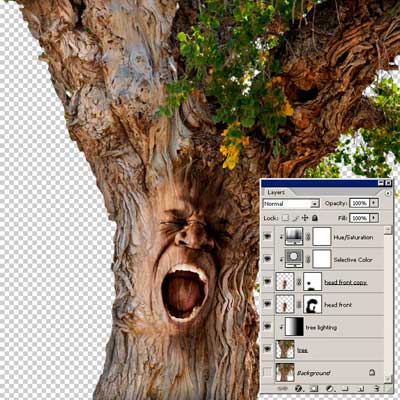
Task: Click the Opacity 100% value field
Action: 359,203
